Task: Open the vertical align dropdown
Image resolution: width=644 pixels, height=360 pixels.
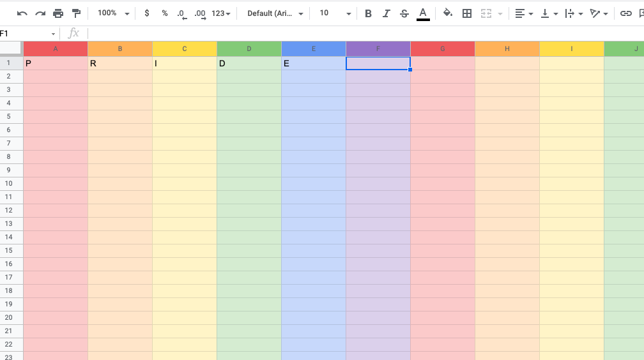Action: 549,13
